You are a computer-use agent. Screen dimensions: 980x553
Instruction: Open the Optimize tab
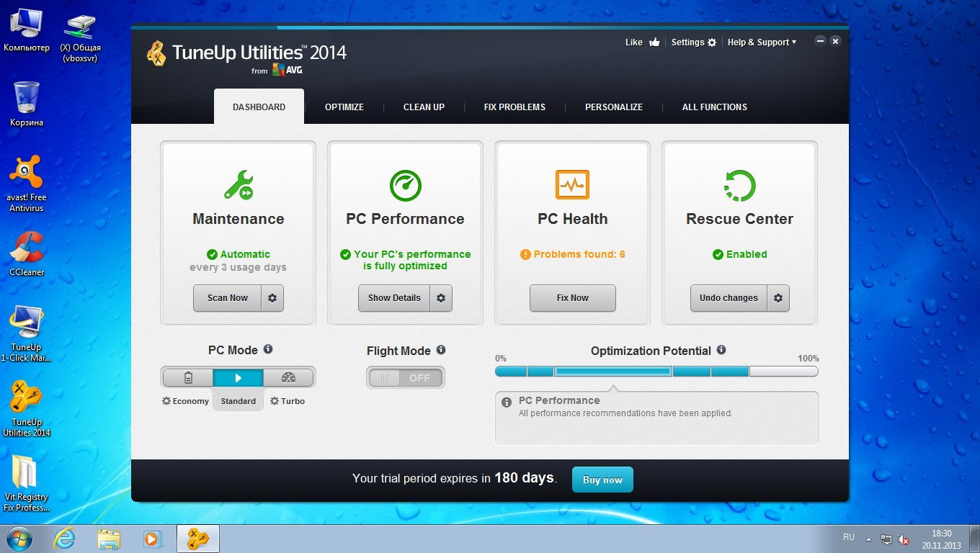coord(344,107)
